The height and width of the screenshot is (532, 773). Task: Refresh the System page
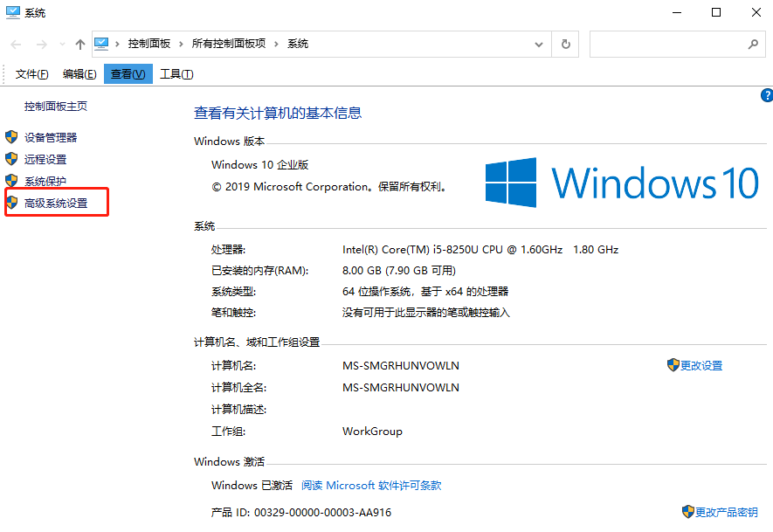(565, 45)
